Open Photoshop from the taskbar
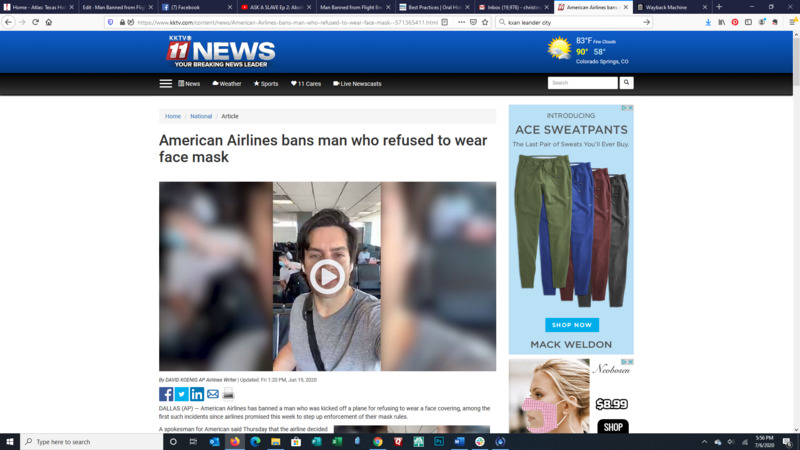 (x=439, y=441)
